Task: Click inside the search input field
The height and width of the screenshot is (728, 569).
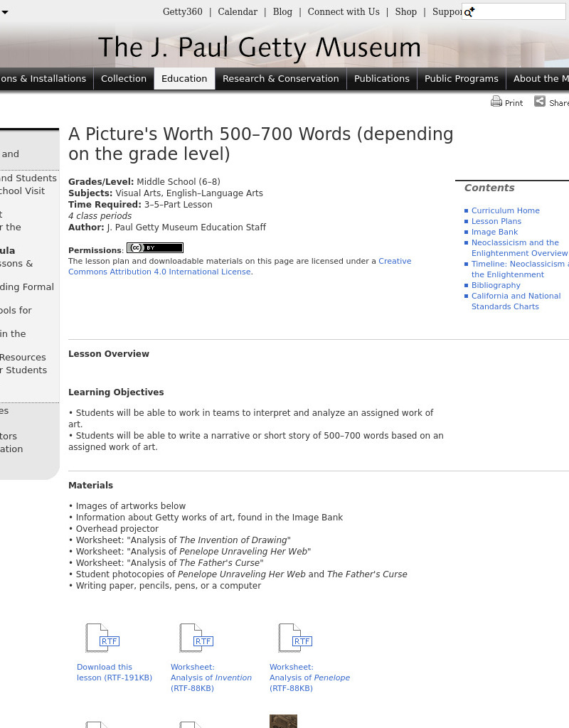Action: tap(514, 11)
